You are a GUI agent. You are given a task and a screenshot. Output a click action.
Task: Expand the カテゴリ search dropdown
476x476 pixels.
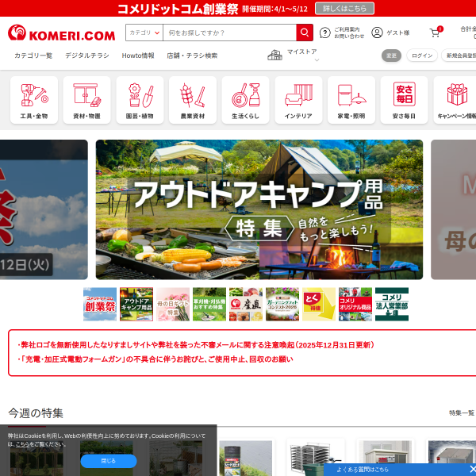(x=144, y=33)
